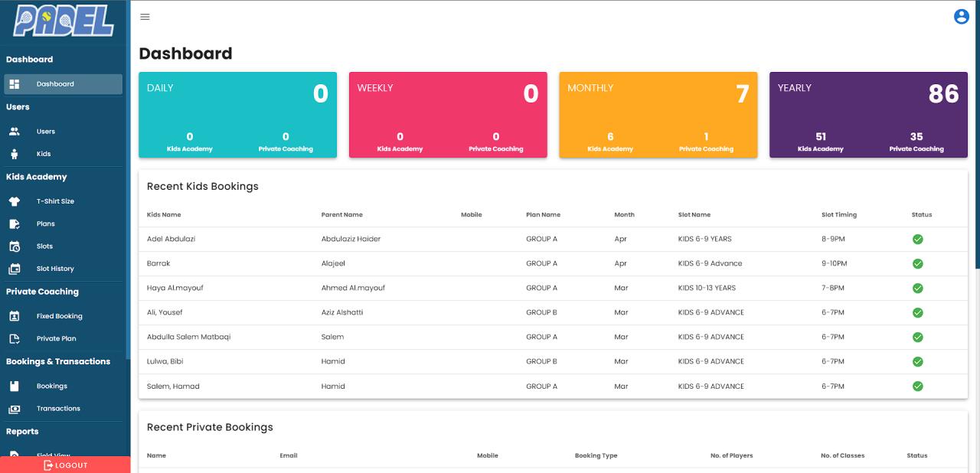
Task: Click status checkmark for Haya Al.mayouf
Action: point(917,289)
